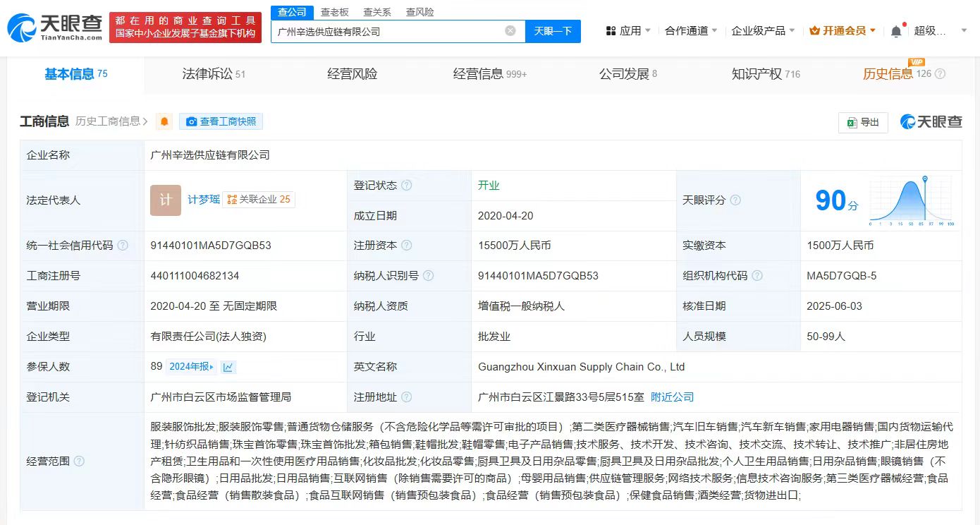This screenshot has width=980, height=525.
Task: Click the paid-in capital 1500万人民币
Action: coord(840,246)
